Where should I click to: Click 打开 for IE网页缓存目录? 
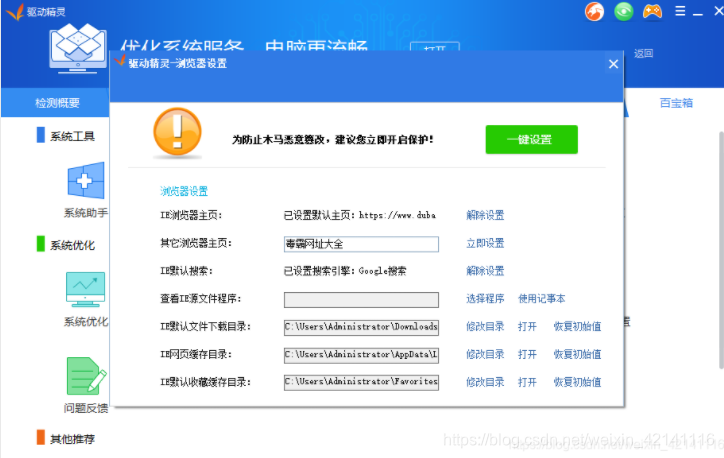527,354
